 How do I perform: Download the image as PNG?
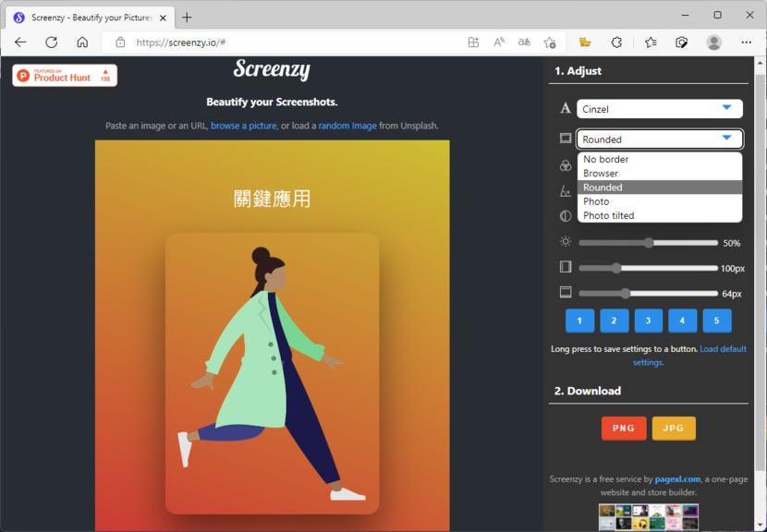pyautogui.click(x=624, y=429)
